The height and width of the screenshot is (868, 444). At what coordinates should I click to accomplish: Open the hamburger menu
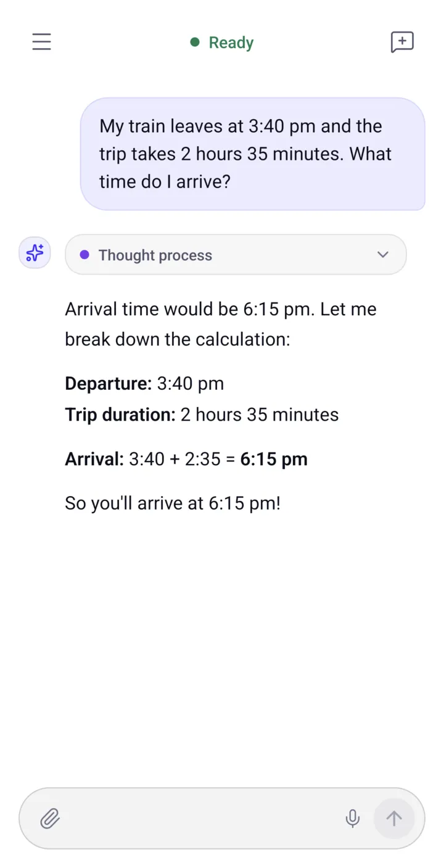[41, 42]
